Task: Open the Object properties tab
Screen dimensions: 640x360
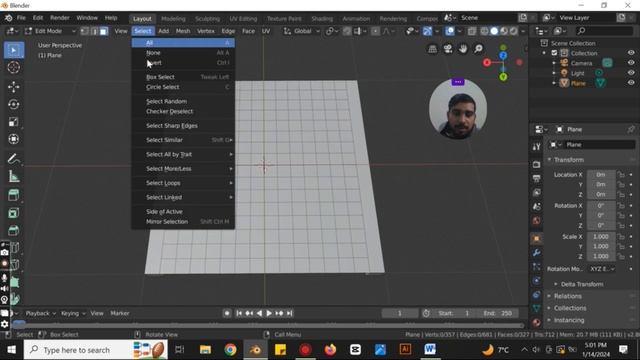Action: point(537,239)
